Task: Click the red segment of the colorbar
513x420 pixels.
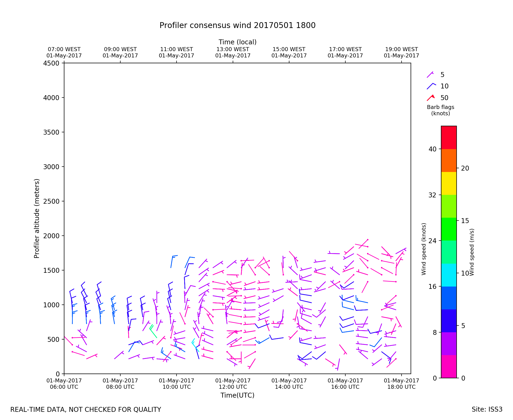Action: (449, 137)
